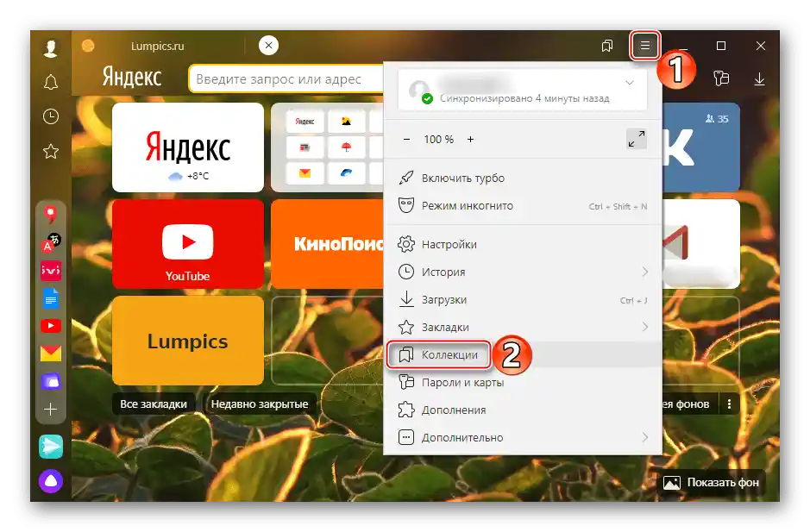This screenshot has height=532, width=810.
Task: Open the messenger paper-plane icon
Action: coord(51,447)
